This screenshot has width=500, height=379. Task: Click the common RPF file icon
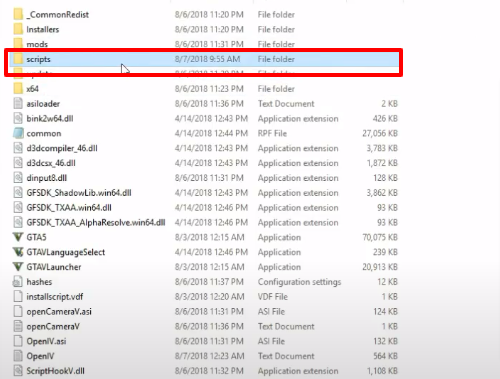pos(18,133)
